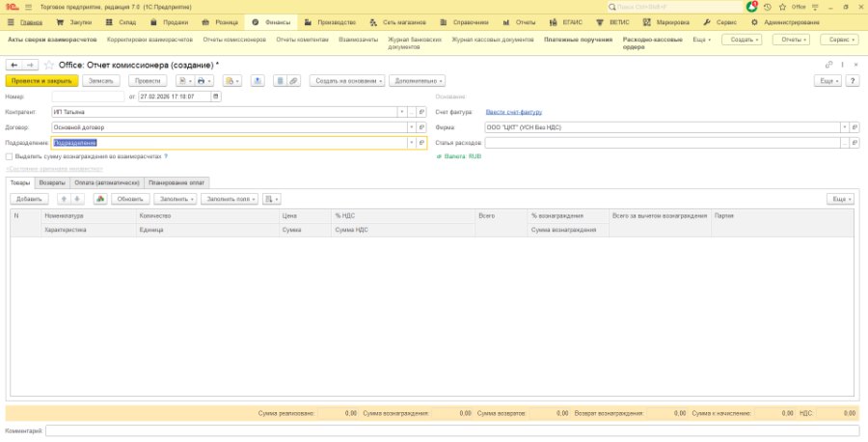
Task: Click the Номер input field
Action: click(x=88, y=97)
